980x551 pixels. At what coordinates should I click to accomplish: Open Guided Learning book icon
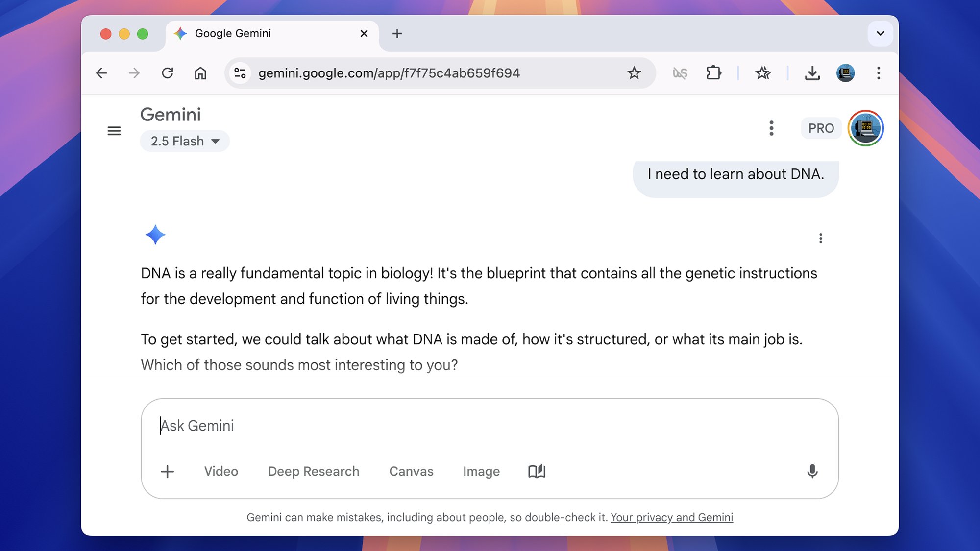(x=537, y=471)
